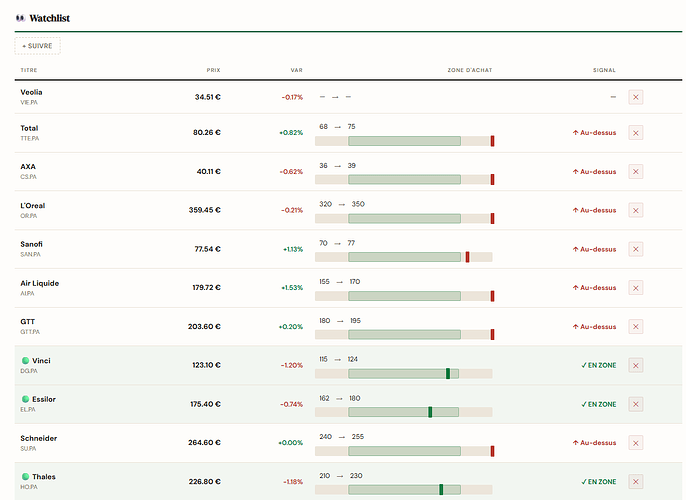Click the +0.00% variation for Schneider
Image resolution: width=686 pixels, height=500 pixels.
tap(290, 443)
